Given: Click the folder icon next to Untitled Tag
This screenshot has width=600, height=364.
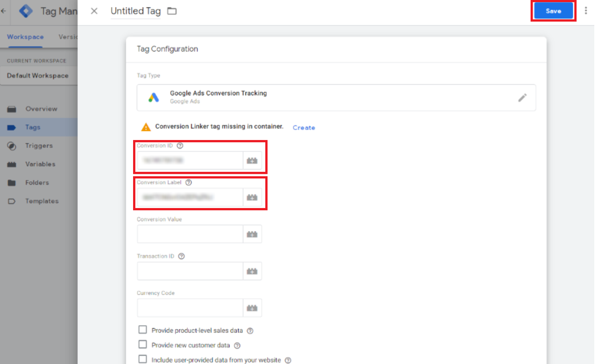Looking at the screenshot, I should (x=172, y=11).
